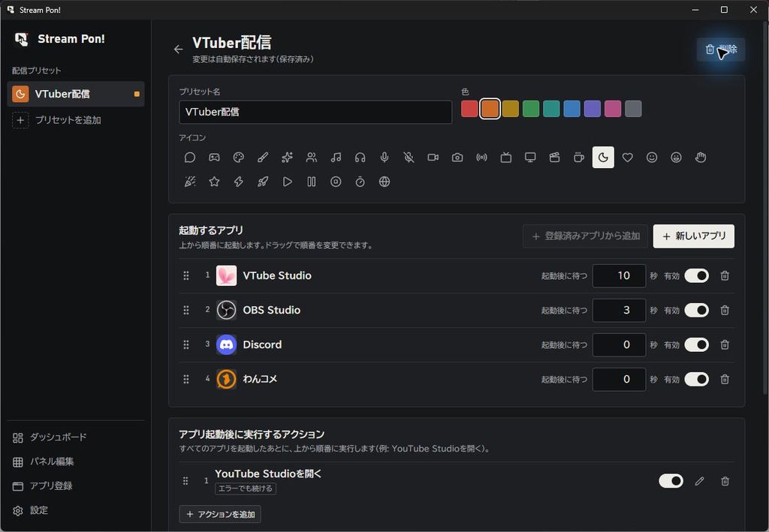Select the photo camera preset icon

tap(457, 158)
